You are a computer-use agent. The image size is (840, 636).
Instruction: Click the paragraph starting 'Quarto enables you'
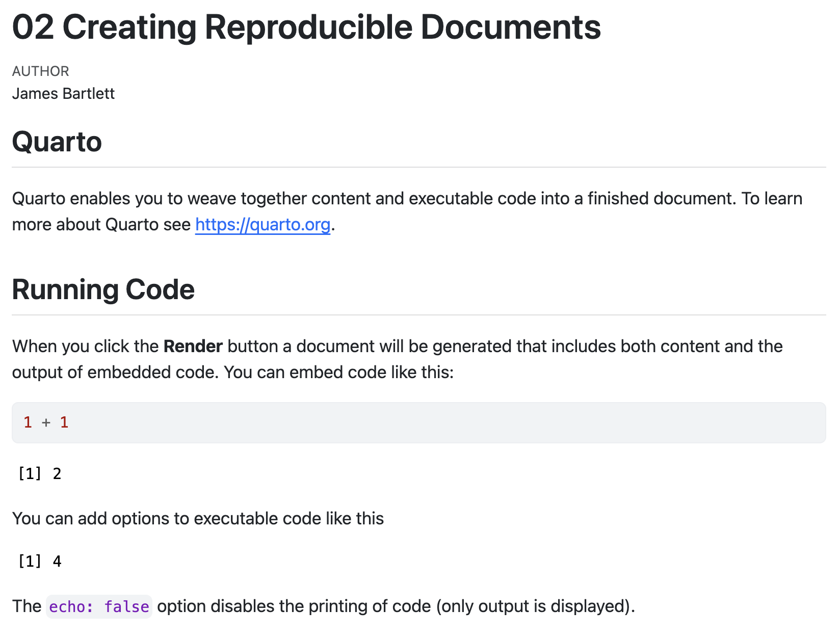click(408, 211)
